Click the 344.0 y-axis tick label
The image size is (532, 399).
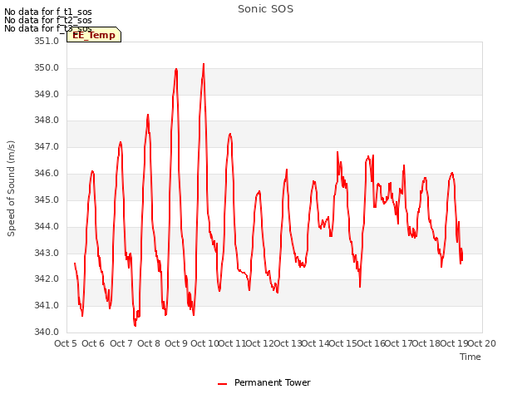coord(47,226)
